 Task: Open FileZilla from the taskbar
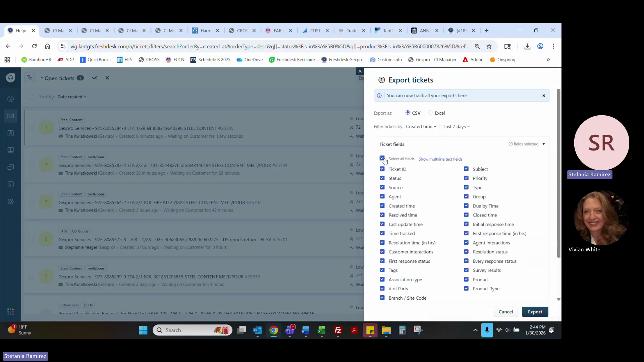338,330
